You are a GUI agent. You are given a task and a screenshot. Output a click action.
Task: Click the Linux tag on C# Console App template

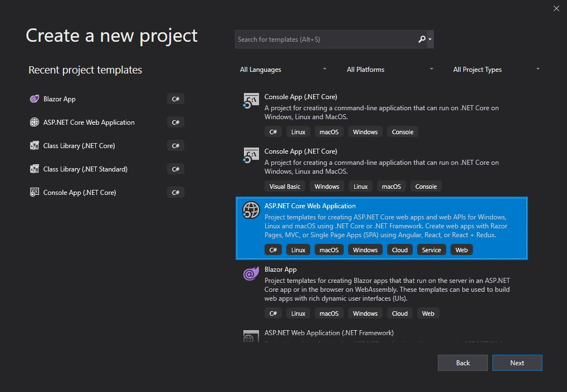pos(299,132)
